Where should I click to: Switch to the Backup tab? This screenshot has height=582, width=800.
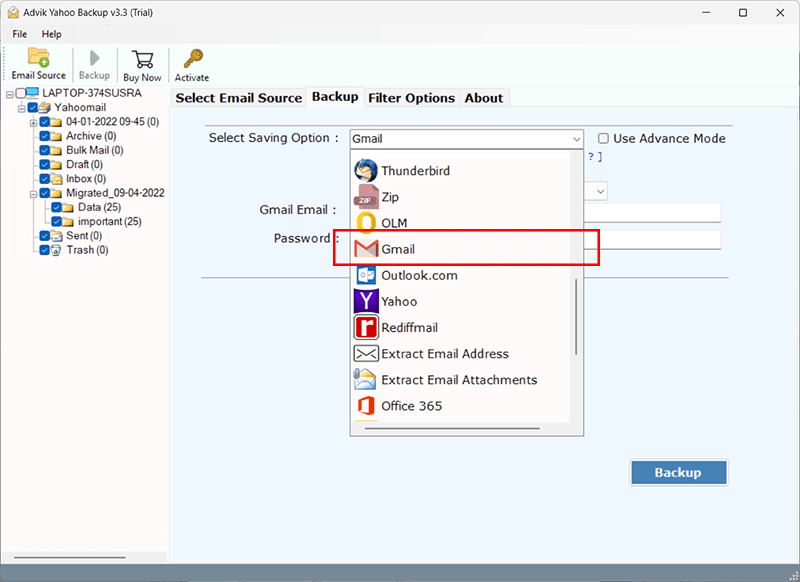click(x=335, y=96)
